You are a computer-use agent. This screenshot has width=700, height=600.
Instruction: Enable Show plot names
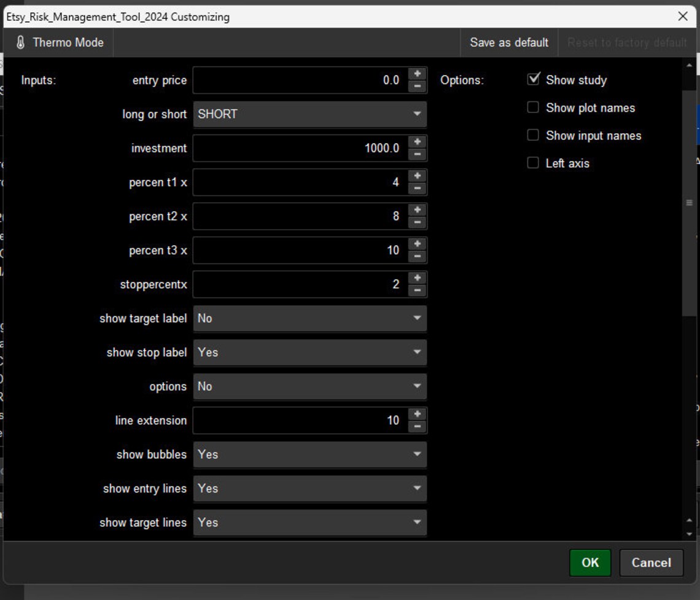tap(533, 107)
